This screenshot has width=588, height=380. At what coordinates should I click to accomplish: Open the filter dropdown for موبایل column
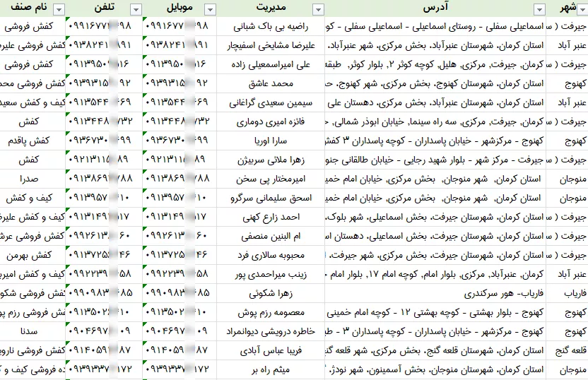211,9
